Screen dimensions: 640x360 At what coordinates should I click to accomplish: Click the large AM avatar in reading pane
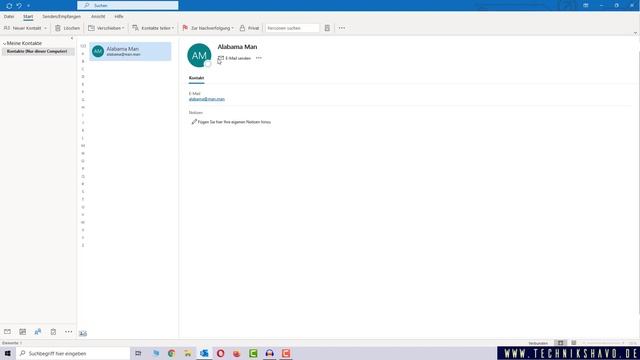pyautogui.click(x=199, y=55)
